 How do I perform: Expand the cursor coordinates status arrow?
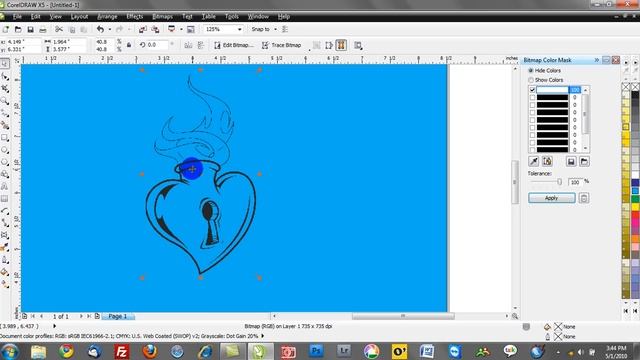(54, 326)
